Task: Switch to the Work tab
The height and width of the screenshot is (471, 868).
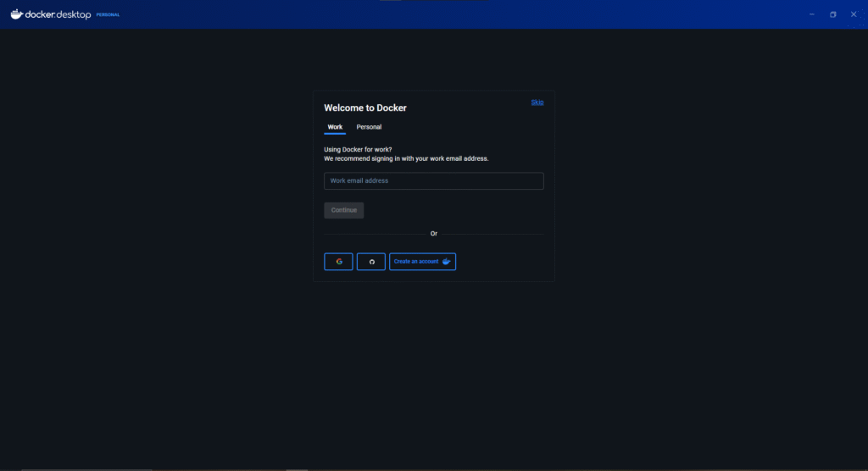Action: pyautogui.click(x=335, y=127)
